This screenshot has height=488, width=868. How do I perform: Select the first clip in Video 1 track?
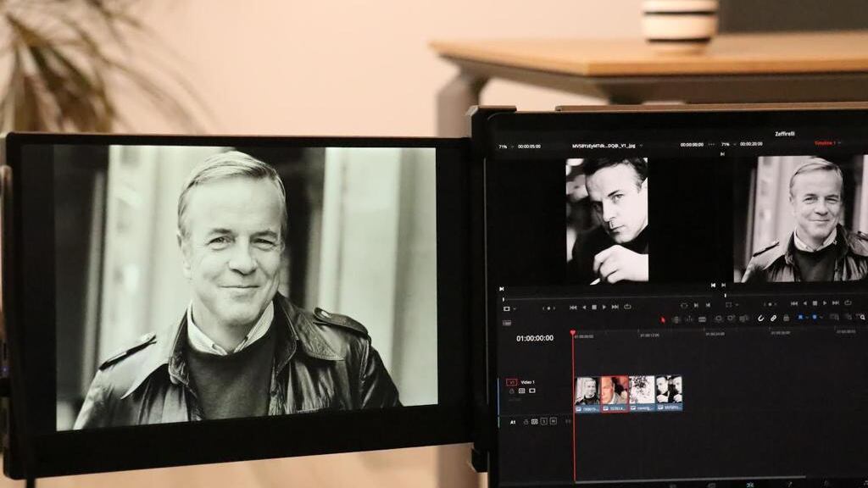pyautogui.click(x=587, y=394)
